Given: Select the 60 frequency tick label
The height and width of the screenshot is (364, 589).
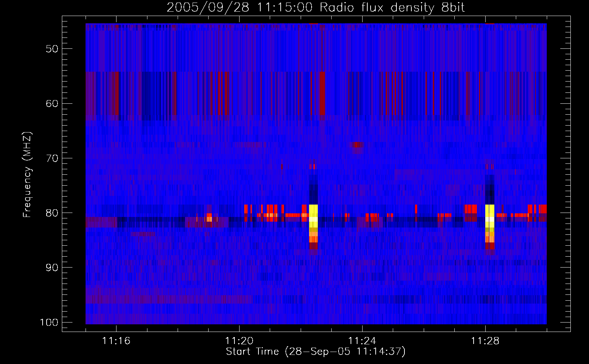Looking at the screenshot, I should pyautogui.click(x=52, y=103).
